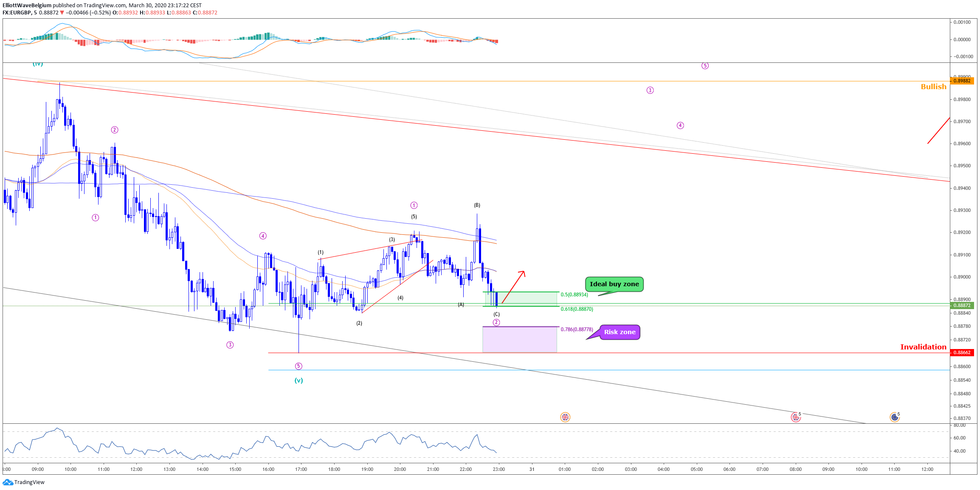Screen dimensions: 980x490
Task: Click circled wave 5 label near top right
Action: point(705,66)
